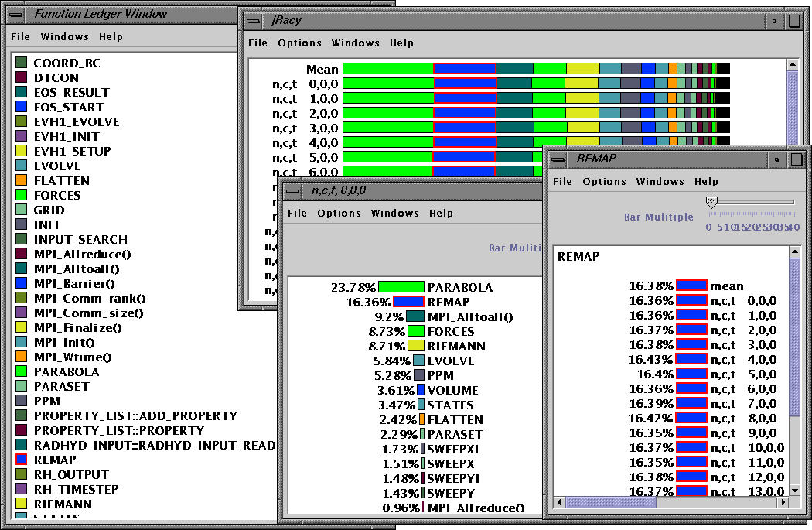
Task: Click the left arrow of REMAP window's horizontal scrollbar
Action: click(x=559, y=502)
